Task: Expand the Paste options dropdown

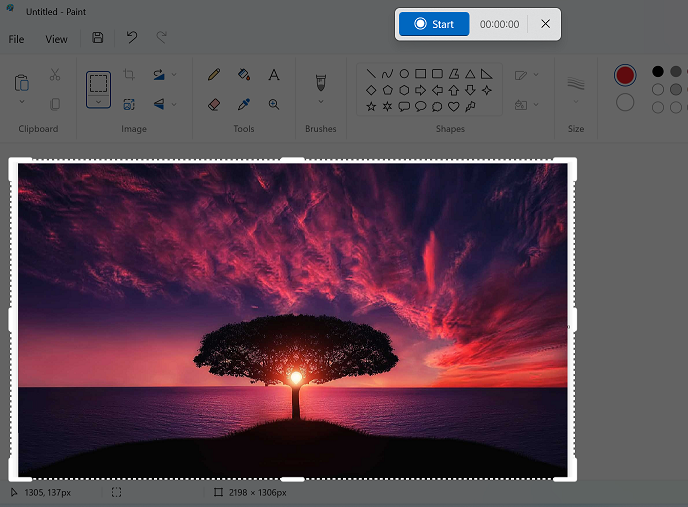Action: pyautogui.click(x=22, y=101)
